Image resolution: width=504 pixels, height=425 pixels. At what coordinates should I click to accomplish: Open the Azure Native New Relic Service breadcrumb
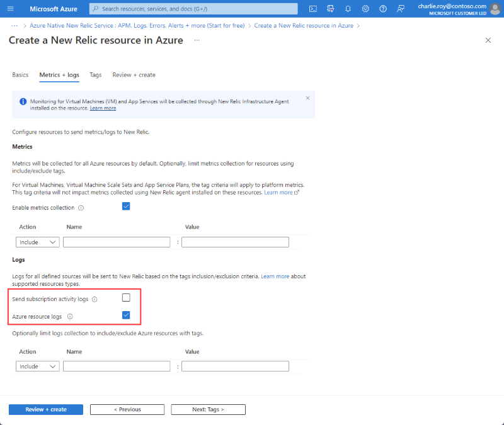coord(137,26)
